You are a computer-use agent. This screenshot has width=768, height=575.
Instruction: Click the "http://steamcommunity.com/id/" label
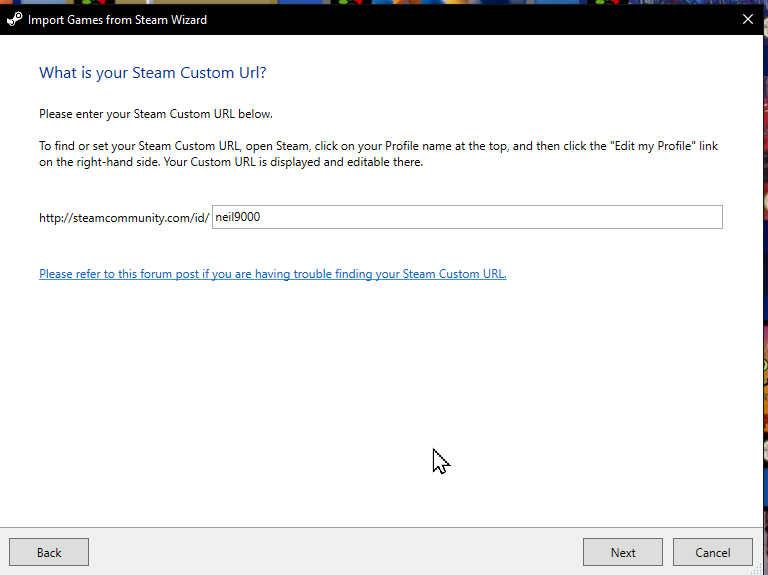124,218
